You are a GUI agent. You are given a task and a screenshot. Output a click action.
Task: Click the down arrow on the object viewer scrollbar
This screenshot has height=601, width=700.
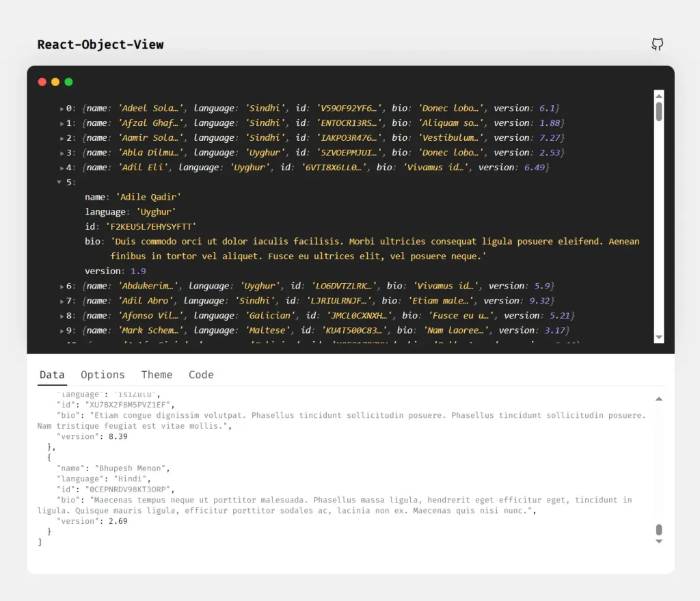click(658, 337)
